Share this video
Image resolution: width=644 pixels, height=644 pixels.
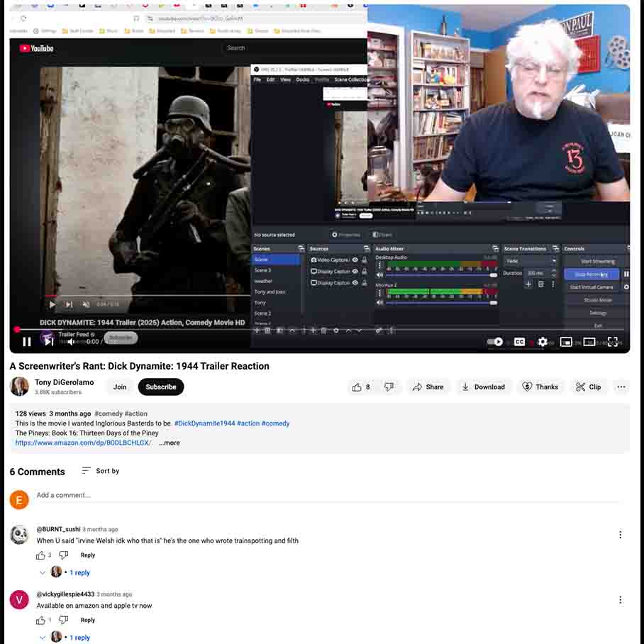(428, 387)
